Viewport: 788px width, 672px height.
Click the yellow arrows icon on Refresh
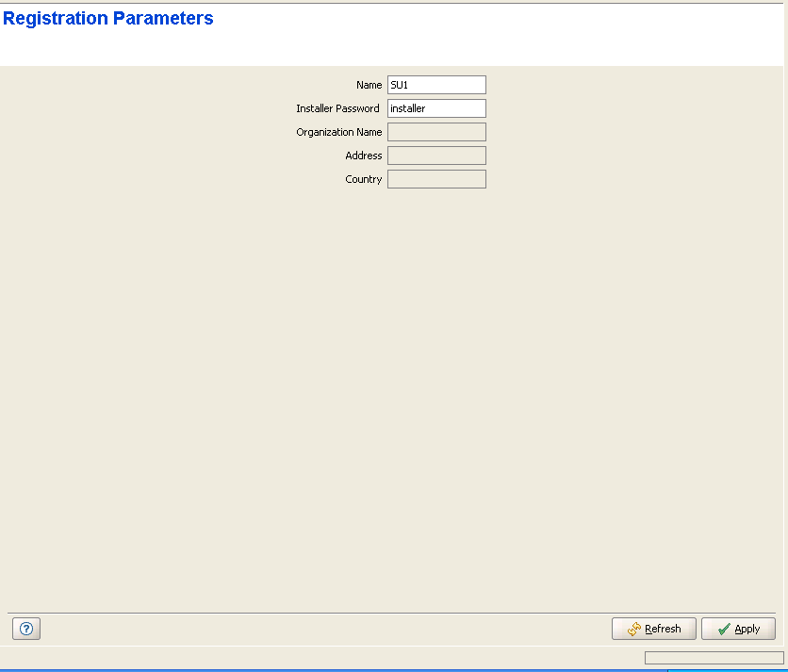[x=634, y=629]
